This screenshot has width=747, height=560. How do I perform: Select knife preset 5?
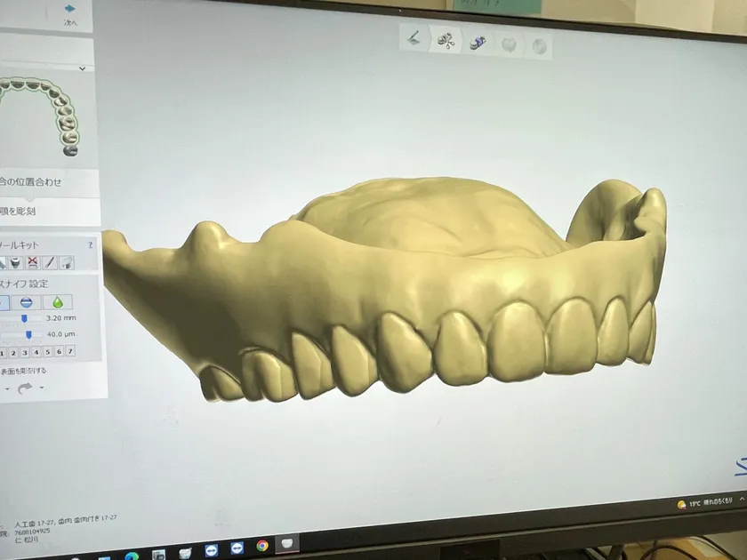pos(48,352)
